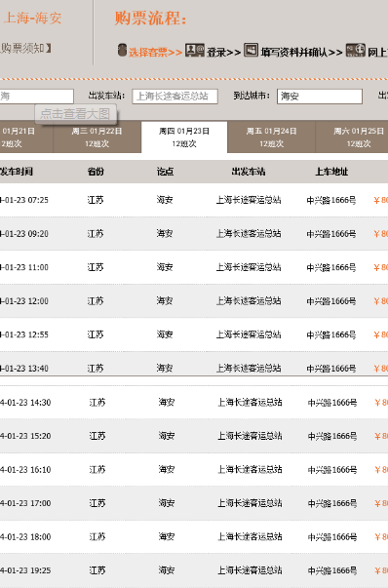Select the 周五 01月24日 date tab
388x588 pixels.
coord(271,137)
